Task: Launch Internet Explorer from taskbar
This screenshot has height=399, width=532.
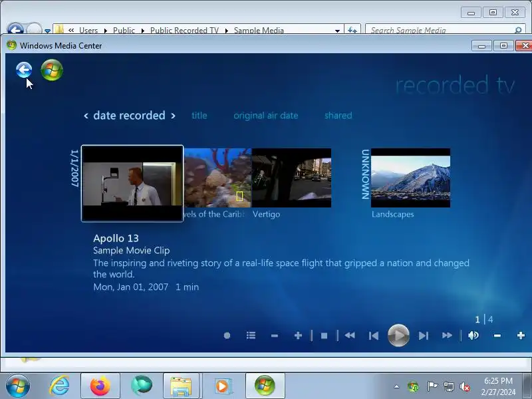Action: tap(59, 386)
